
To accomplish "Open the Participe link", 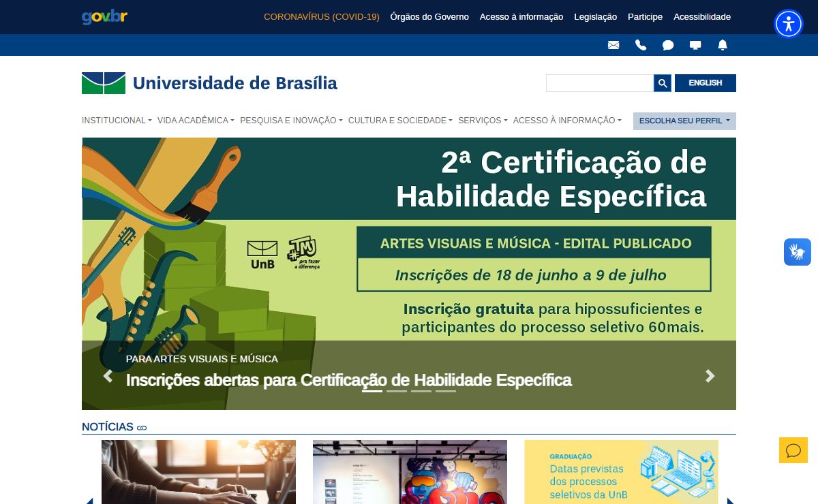I will 645,17.
